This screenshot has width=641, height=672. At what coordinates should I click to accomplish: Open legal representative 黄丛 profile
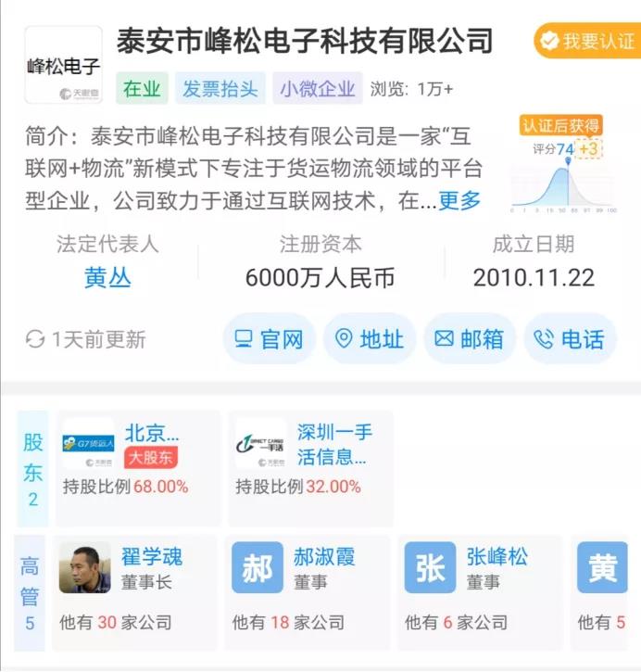107,277
